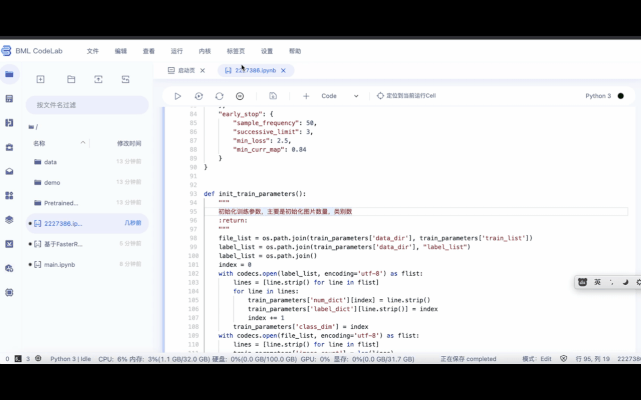Click the circular play icon to run all cells
641x400 pixels.
[199, 96]
